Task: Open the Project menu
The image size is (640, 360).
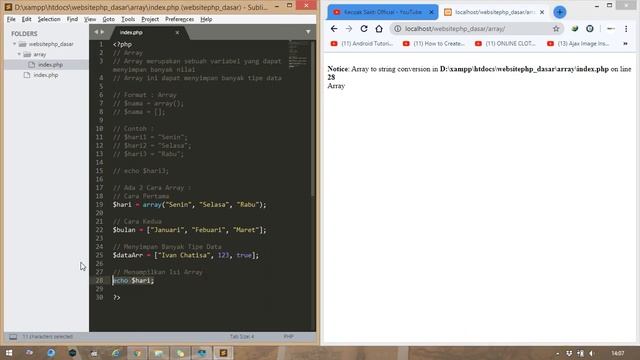Action: pos(150,19)
